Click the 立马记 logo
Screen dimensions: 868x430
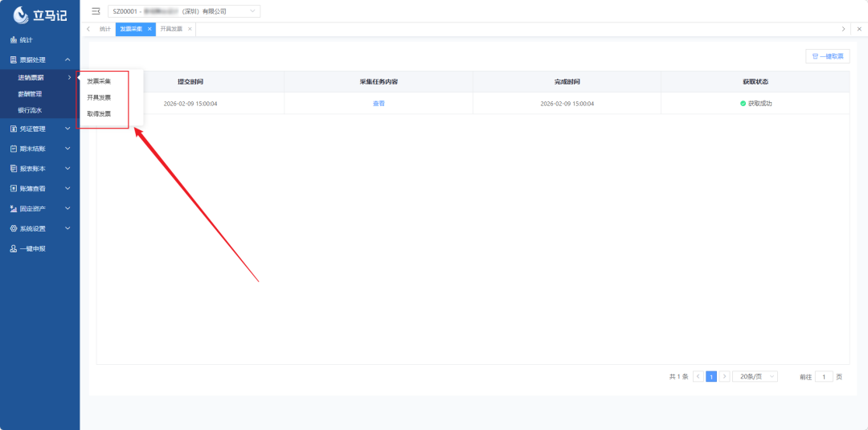coord(40,14)
